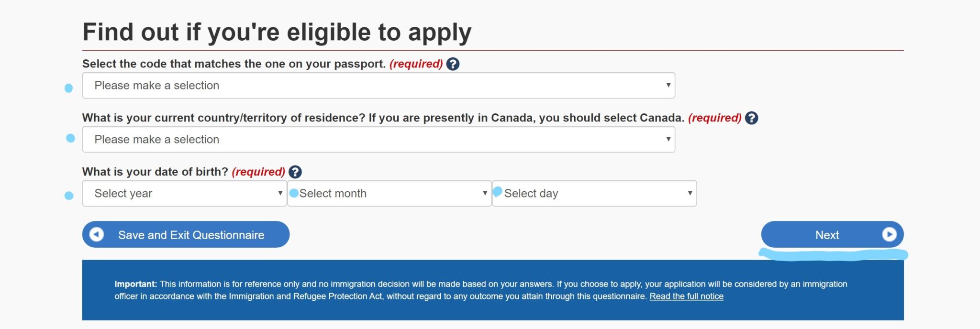This screenshot has width=980, height=329.
Task: Click the caret on the Select year box
Action: coord(280,194)
